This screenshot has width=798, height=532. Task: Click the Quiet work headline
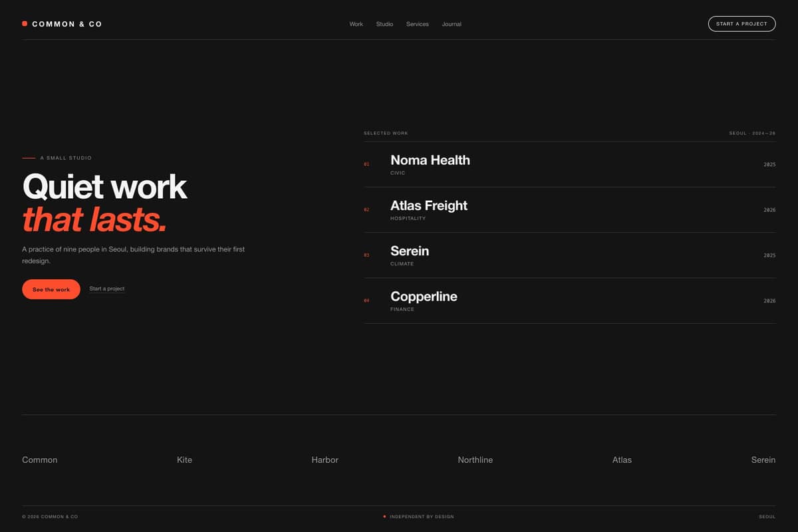pyautogui.click(x=104, y=187)
